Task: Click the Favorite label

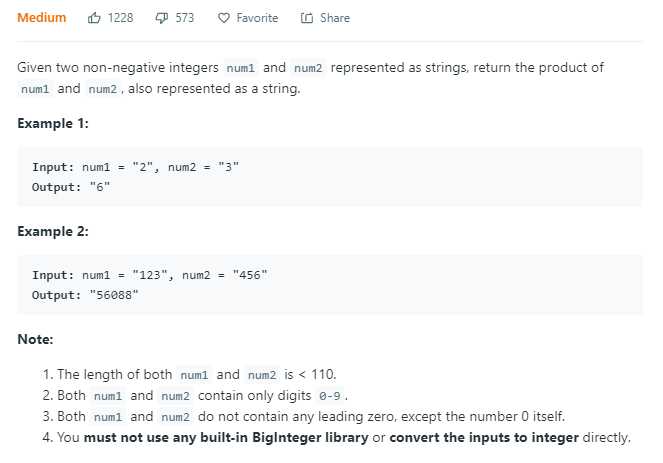Action: [257, 18]
